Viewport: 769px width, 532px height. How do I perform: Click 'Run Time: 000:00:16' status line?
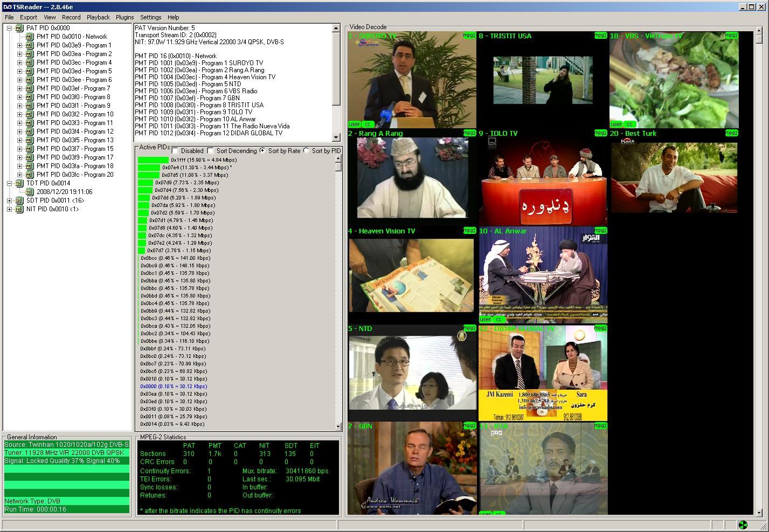click(x=67, y=509)
